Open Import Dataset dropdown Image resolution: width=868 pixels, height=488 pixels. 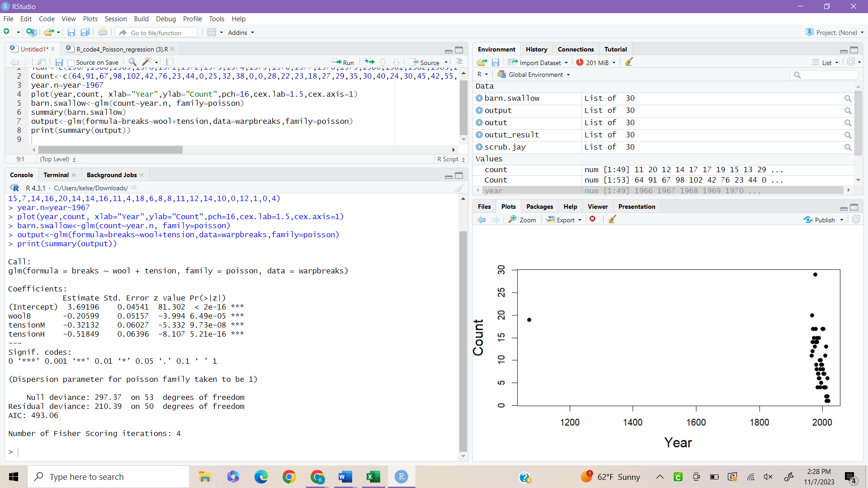pyautogui.click(x=538, y=62)
